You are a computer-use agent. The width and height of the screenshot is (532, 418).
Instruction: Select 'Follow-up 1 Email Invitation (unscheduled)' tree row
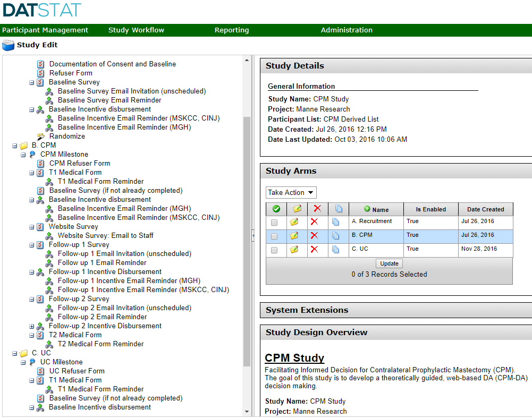click(x=124, y=254)
